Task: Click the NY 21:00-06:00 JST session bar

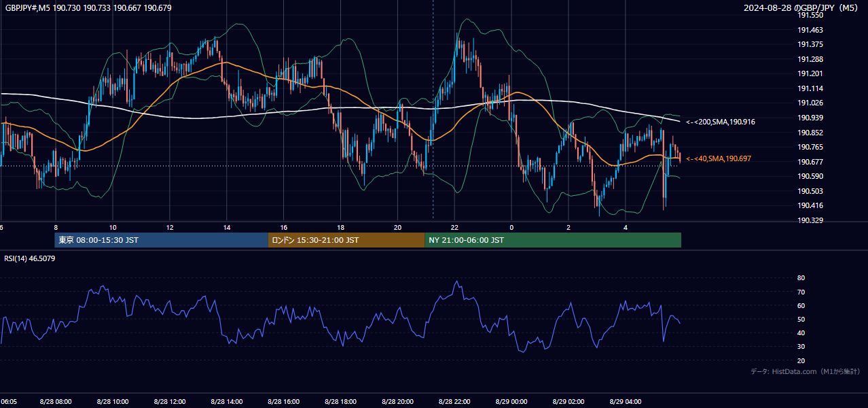Action: tap(553, 240)
